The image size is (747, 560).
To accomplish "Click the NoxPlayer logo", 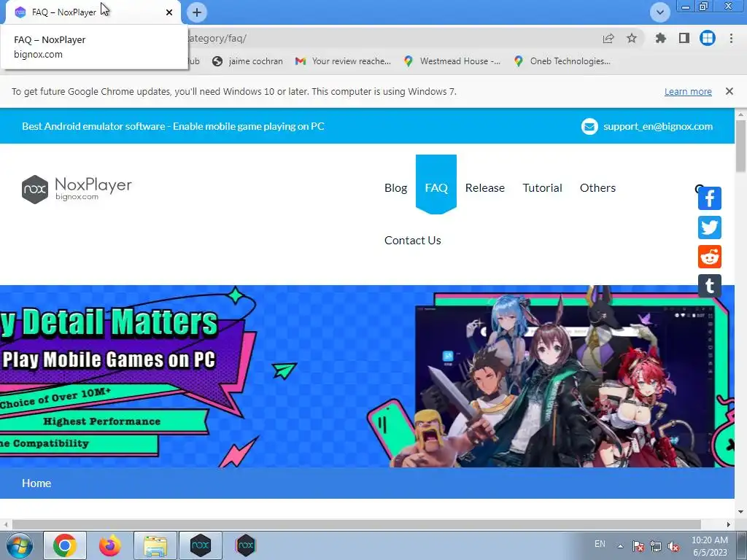I will coord(77,189).
